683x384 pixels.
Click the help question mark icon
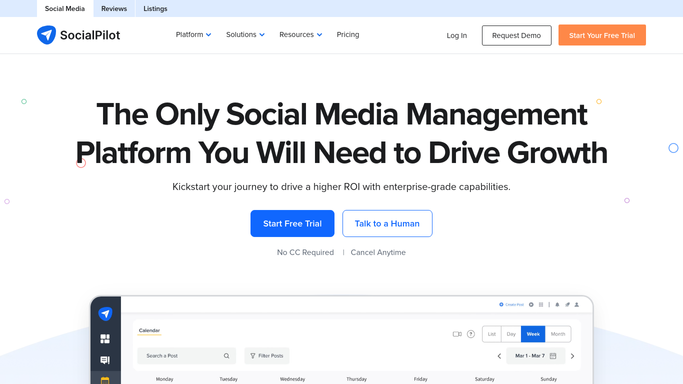tap(471, 334)
